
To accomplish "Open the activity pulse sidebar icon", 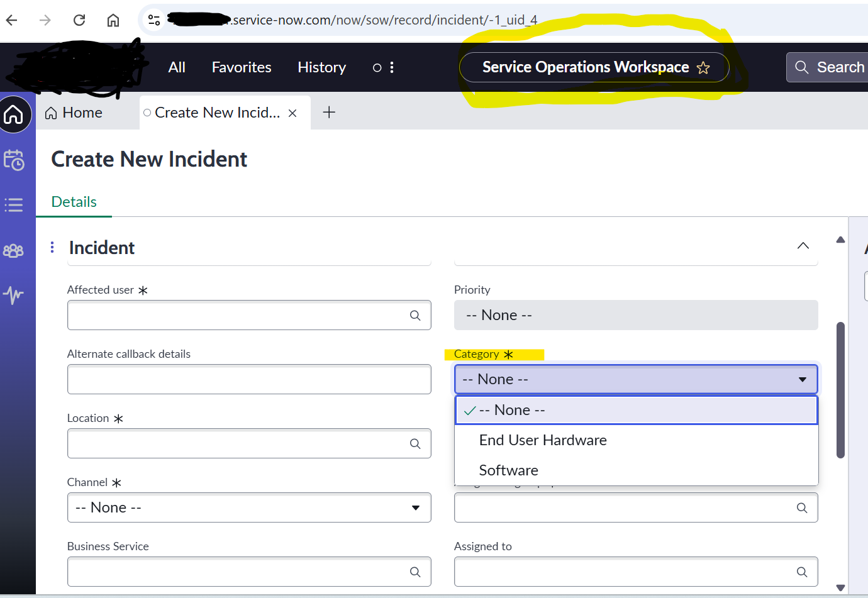I will coord(14,294).
